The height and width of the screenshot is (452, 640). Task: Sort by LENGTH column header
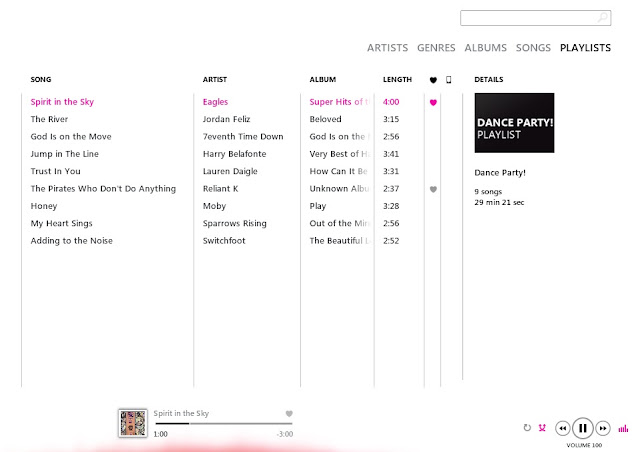(397, 79)
